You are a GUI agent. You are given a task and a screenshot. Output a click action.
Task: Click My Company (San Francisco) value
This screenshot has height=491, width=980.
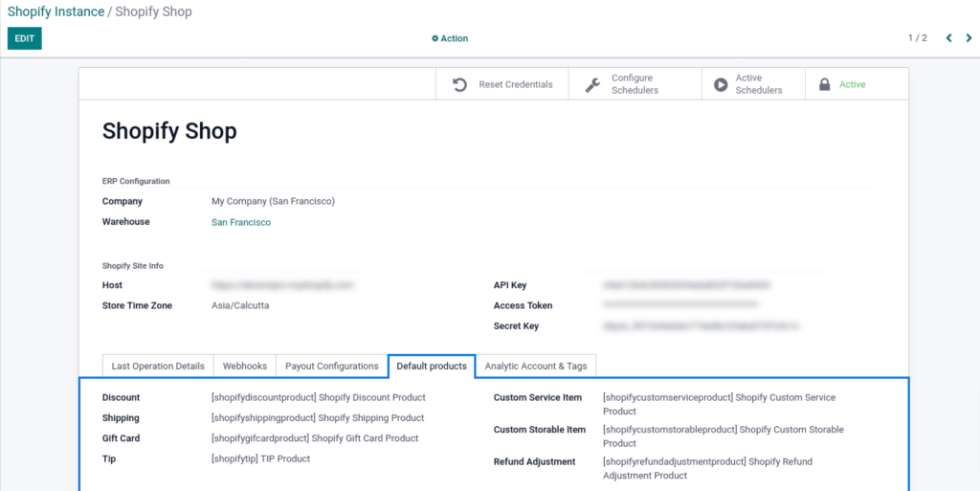point(273,202)
